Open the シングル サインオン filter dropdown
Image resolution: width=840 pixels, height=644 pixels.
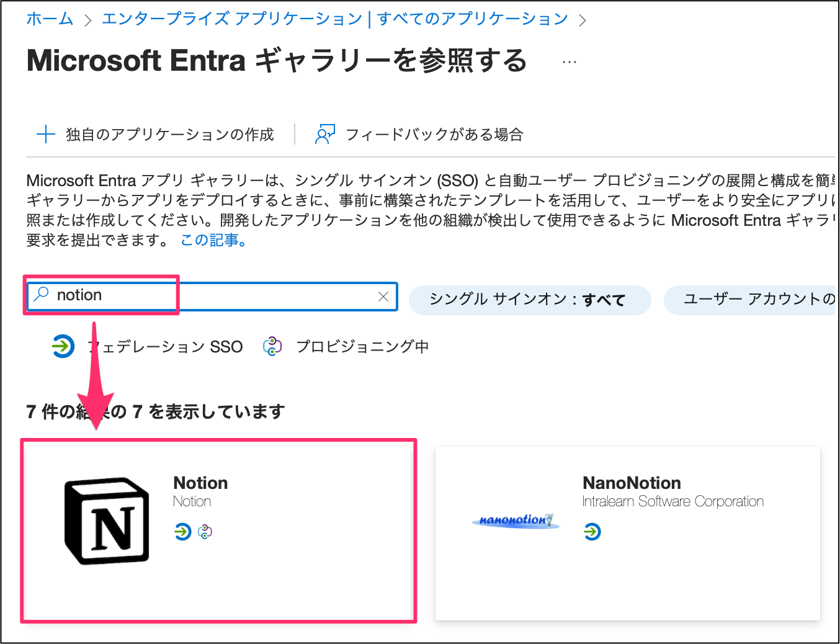click(x=530, y=300)
